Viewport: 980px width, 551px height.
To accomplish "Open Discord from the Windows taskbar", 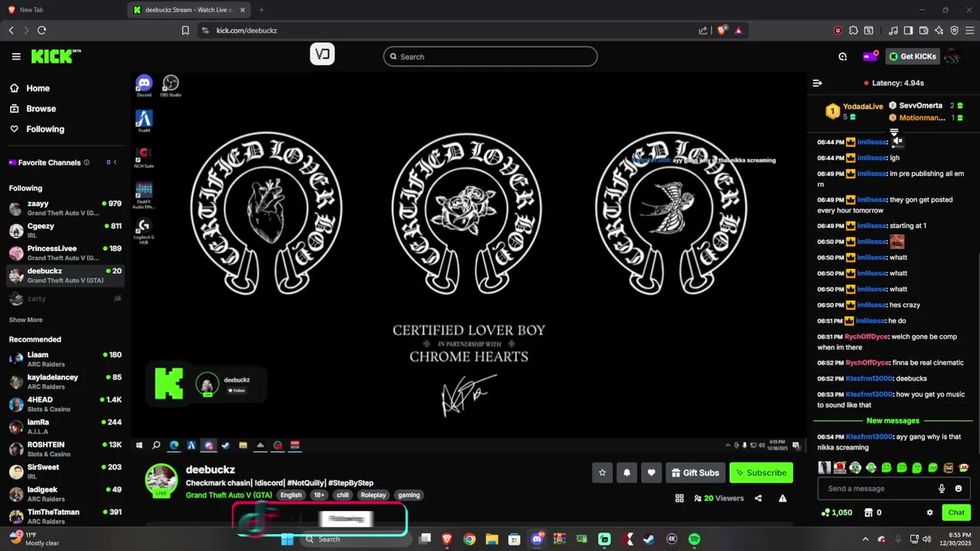I will click(537, 539).
